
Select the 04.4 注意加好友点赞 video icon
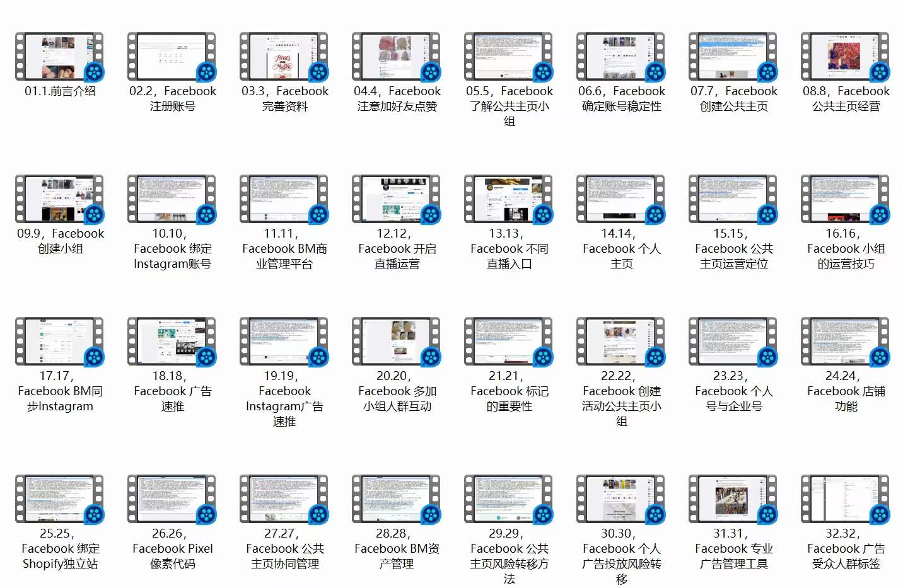pos(397,57)
